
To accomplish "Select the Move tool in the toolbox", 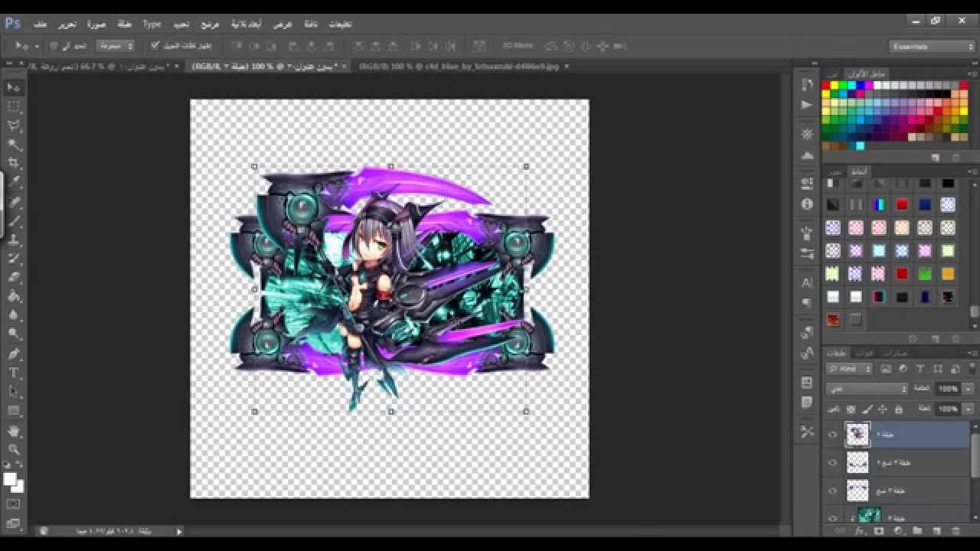I will (14, 87).
